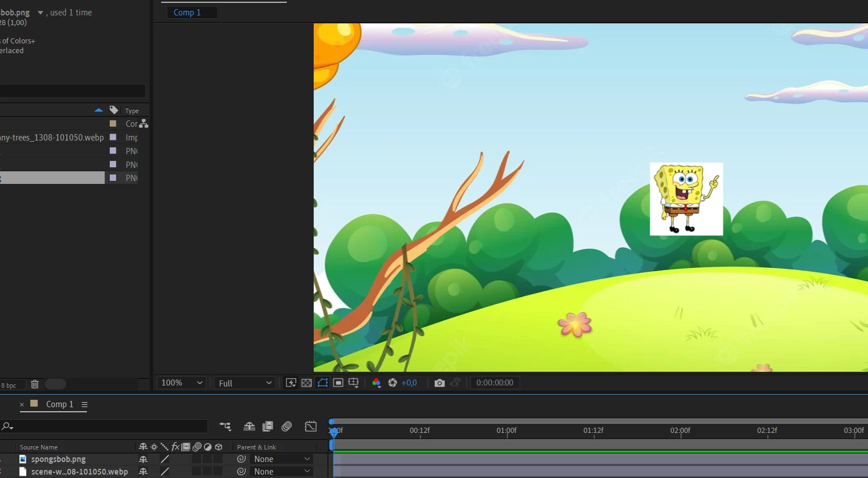Viewport: 868px width, 478px height.
Task: Click the +0,0 exposure value
Action: pyautogui.click(x=409, y=383)
